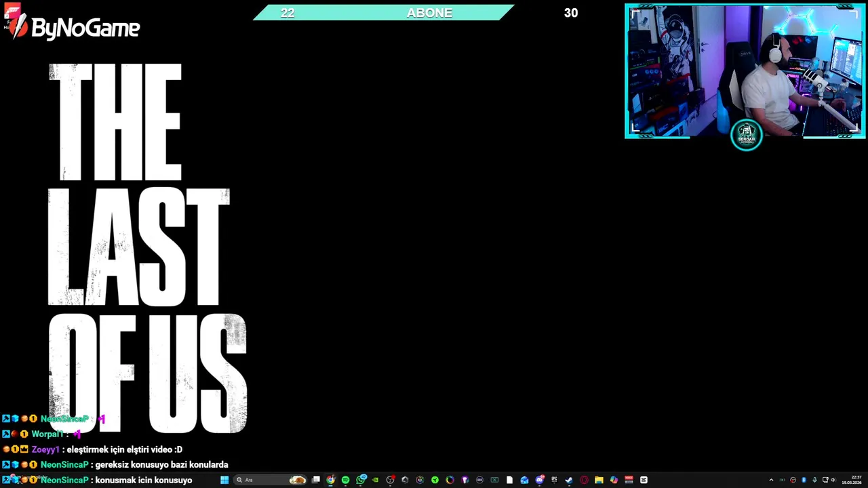Open the clock showing 22:37
The width and height of the screenshot is (868, 488).
[x=852, y=480]
